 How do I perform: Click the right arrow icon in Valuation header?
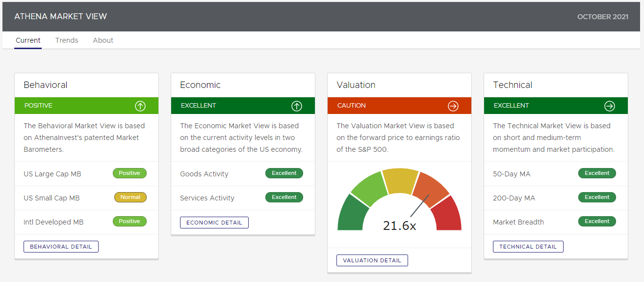click(453, 106)
